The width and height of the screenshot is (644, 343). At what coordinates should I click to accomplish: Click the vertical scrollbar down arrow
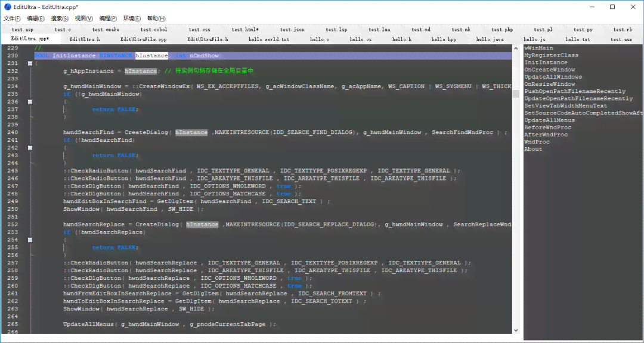[x=516, y=330]
